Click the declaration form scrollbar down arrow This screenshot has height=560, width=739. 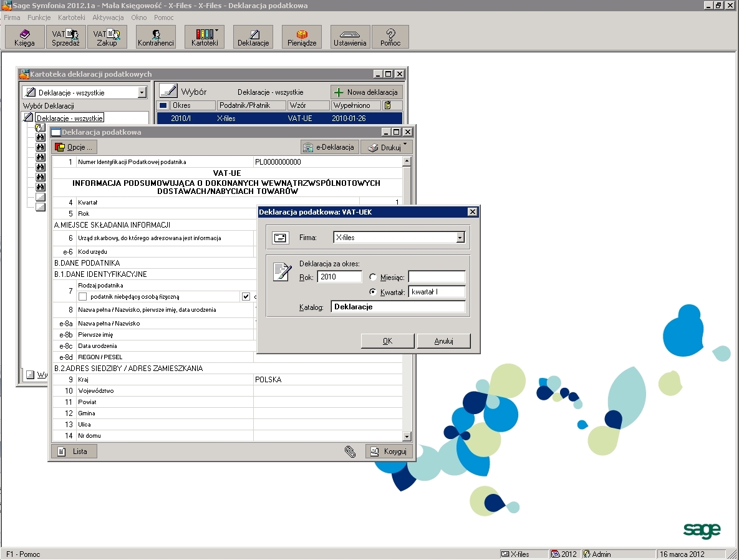(x=407, y=436)
